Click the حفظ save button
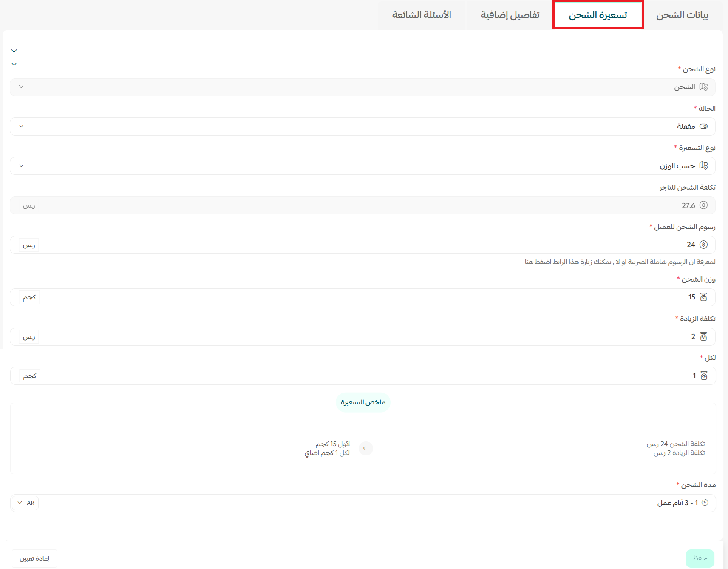The width and height of the screenshot is (728, 569). click(700, 558)
